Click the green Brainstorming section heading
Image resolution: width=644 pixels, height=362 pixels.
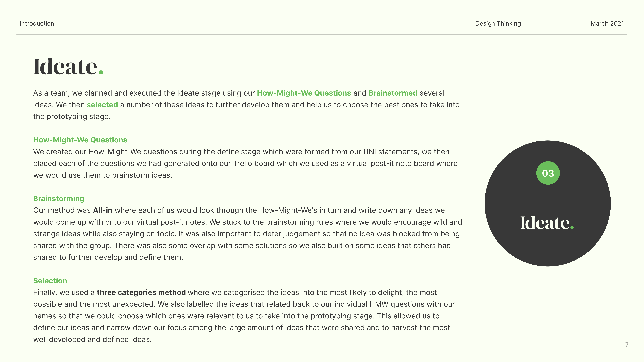59,199
